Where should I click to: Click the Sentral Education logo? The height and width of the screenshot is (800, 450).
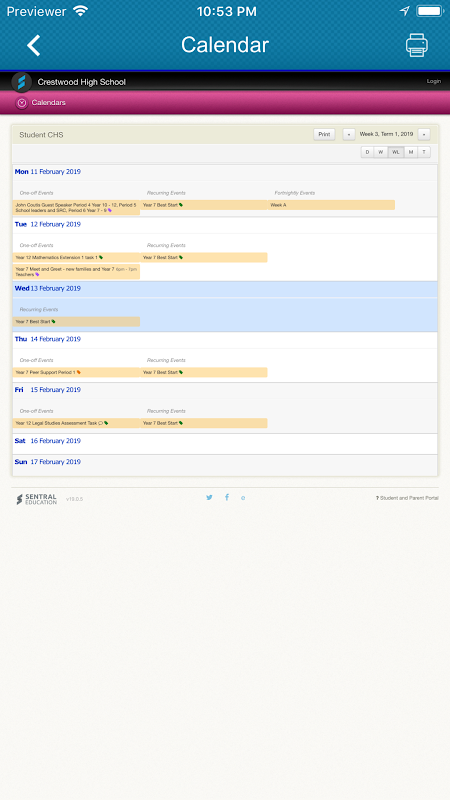[36, 499]
